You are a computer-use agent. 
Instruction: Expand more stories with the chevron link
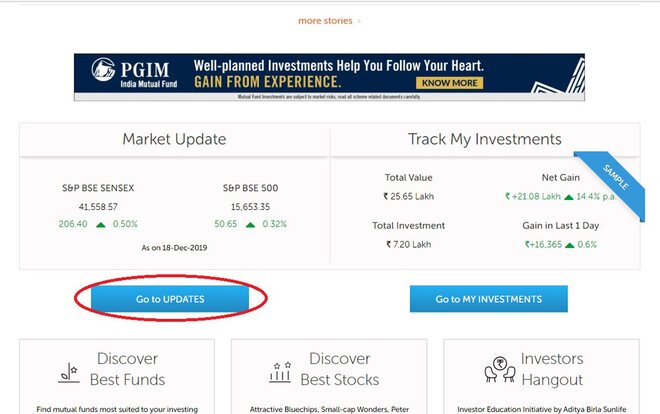[x=330, y=19]
